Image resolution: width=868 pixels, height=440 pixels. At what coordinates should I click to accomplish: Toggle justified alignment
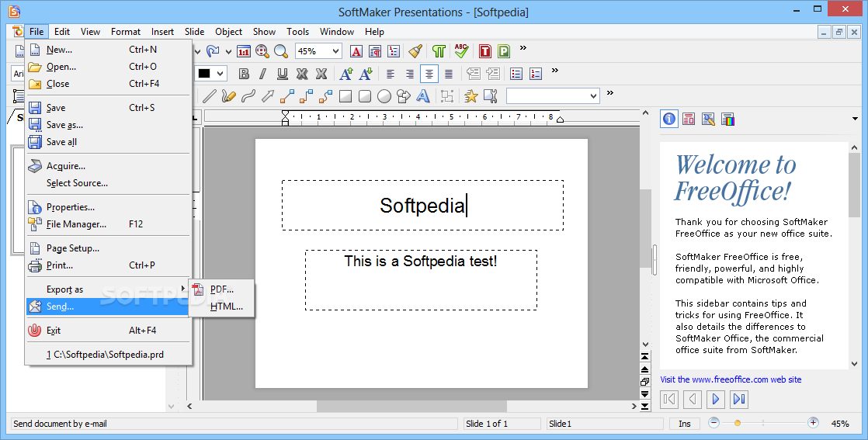click(449, 74)
